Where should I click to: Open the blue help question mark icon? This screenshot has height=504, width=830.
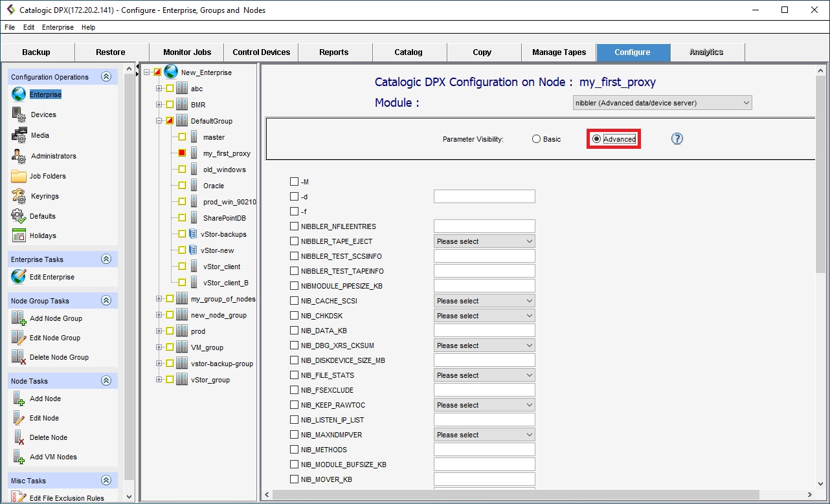(x=677, y=139)
